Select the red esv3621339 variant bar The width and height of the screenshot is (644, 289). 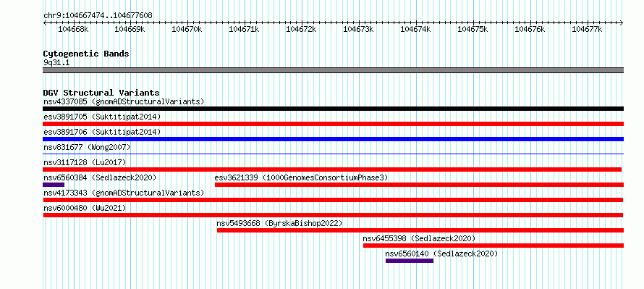point(419,185)
